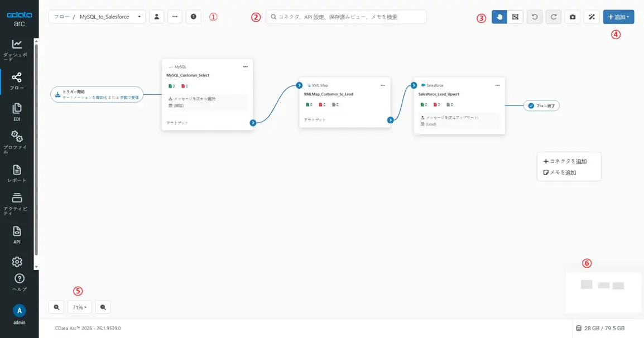Click the admin user avatar
This screenshot has height=338, width=644.
pos(20,311)
